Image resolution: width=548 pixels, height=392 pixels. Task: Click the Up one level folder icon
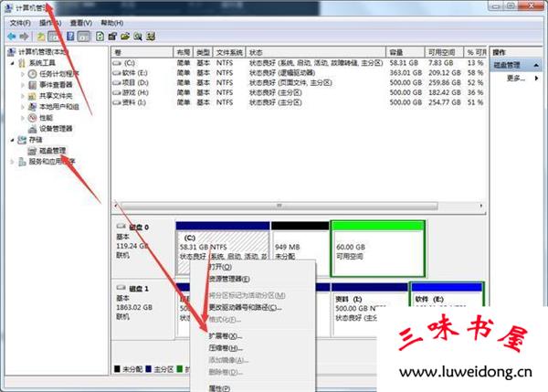point(43,36)
